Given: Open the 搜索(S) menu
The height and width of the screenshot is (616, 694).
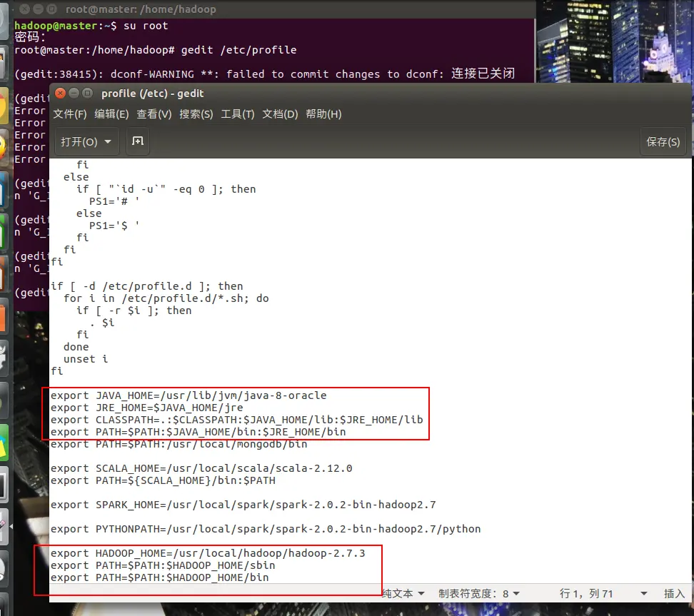Looking at the screenshot, I should click(x=196, y=114).
